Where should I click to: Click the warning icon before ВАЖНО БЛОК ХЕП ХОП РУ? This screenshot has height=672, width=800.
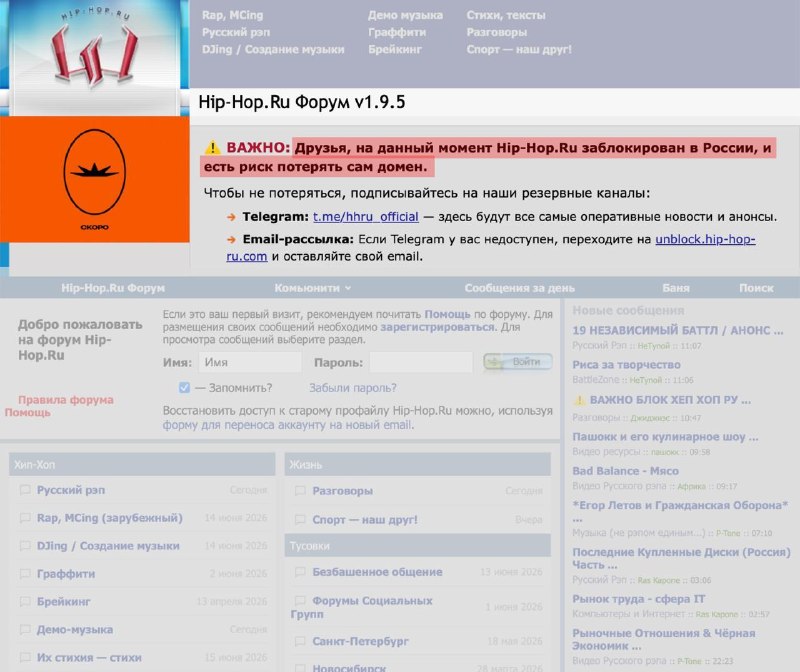[579, 400]
